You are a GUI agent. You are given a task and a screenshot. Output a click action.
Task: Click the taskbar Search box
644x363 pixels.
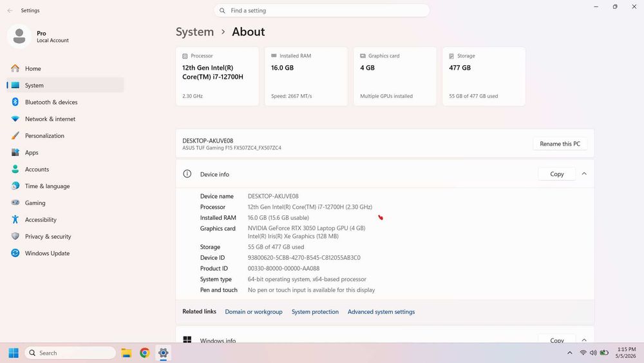70,353
